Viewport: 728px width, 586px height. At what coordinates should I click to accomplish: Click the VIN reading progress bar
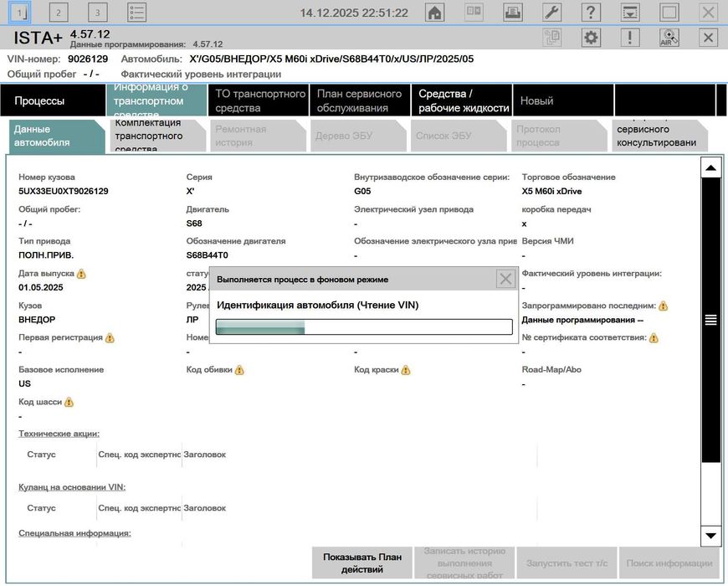[x=364, y=326]
